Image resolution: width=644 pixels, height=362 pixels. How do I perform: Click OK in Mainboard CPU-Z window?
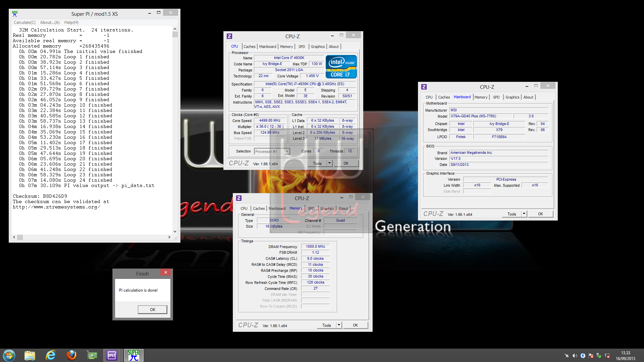click(x=540, y=214)
